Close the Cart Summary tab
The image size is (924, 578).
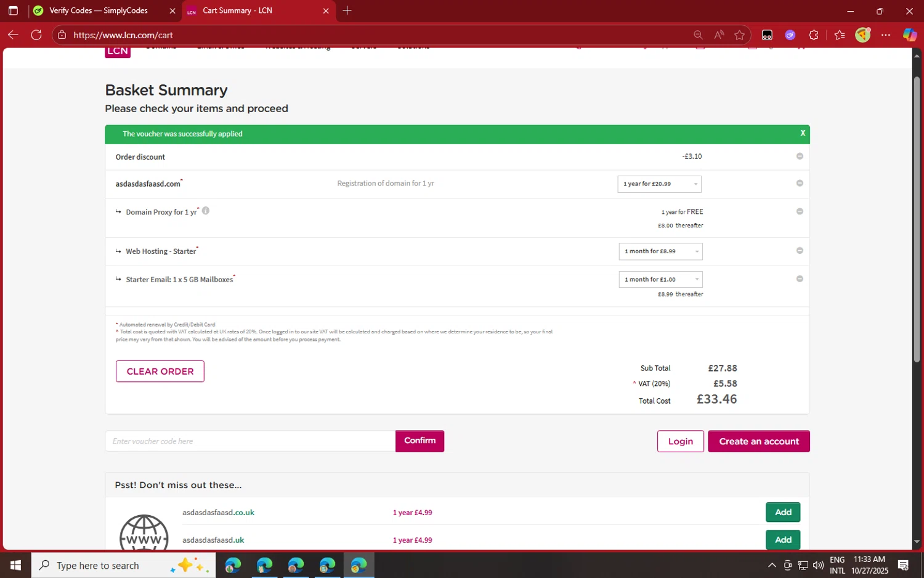pyautogui.click(x=326, y=10)
